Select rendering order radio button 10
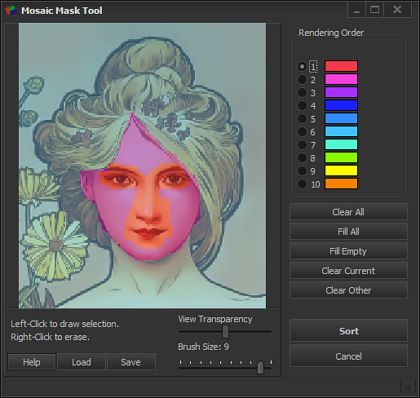The height and width of the screenshot is (398, 420). (x=302, y=184)
